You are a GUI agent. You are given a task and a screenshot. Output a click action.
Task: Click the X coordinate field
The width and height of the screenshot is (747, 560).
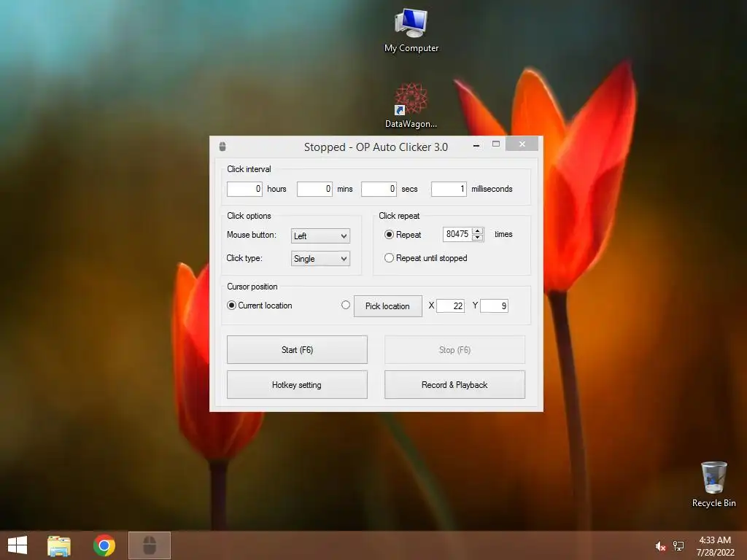450,306
